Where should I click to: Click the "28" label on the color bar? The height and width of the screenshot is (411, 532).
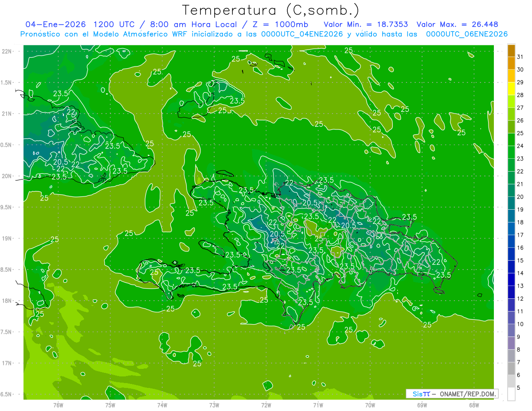(x=520, y=95)
